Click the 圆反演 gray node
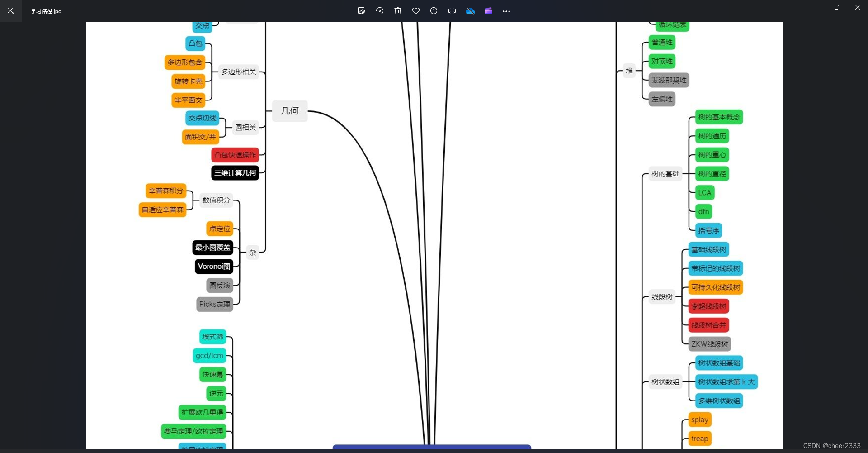This screenshot has height=453, width=868. (x=220, y=285)
